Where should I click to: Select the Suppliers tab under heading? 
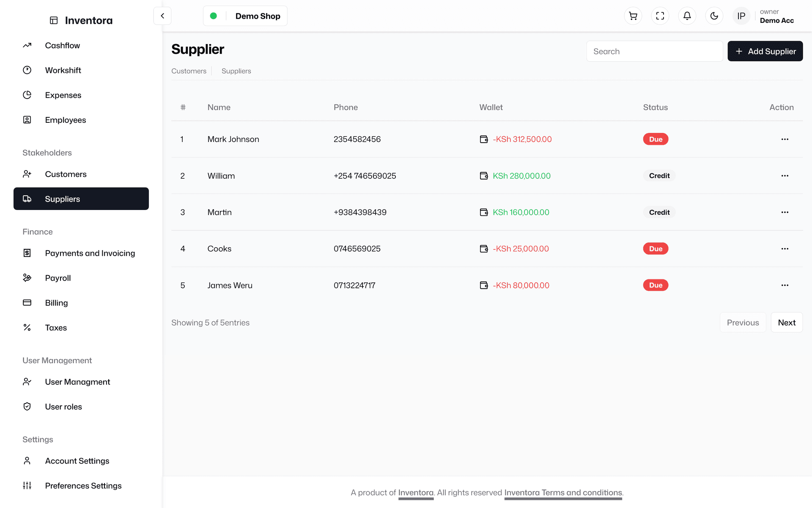(236, 71)
